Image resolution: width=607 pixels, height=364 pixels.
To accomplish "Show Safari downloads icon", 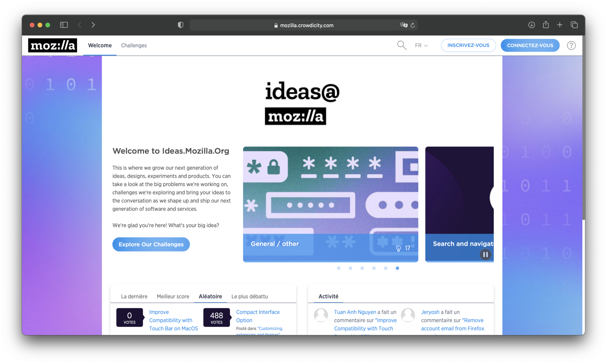I will 531,25.
